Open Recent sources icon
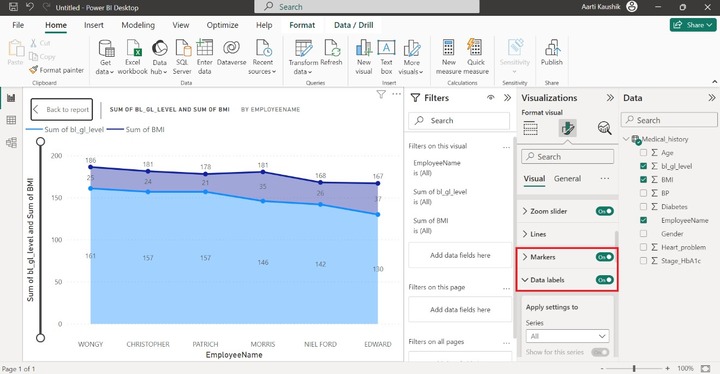Image resolution: width=720 pixels, height=374 pixels. 263,48
